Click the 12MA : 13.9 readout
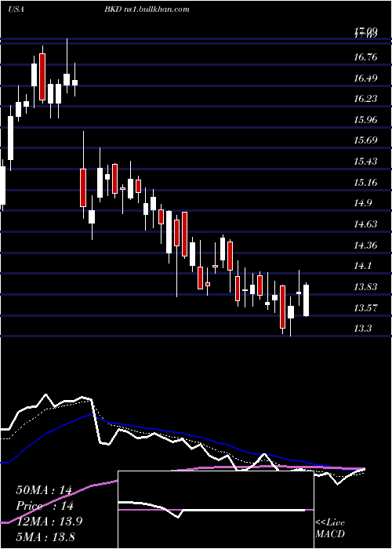The height and width of the screenshot is (549, 392). click(x=49, y=521)
